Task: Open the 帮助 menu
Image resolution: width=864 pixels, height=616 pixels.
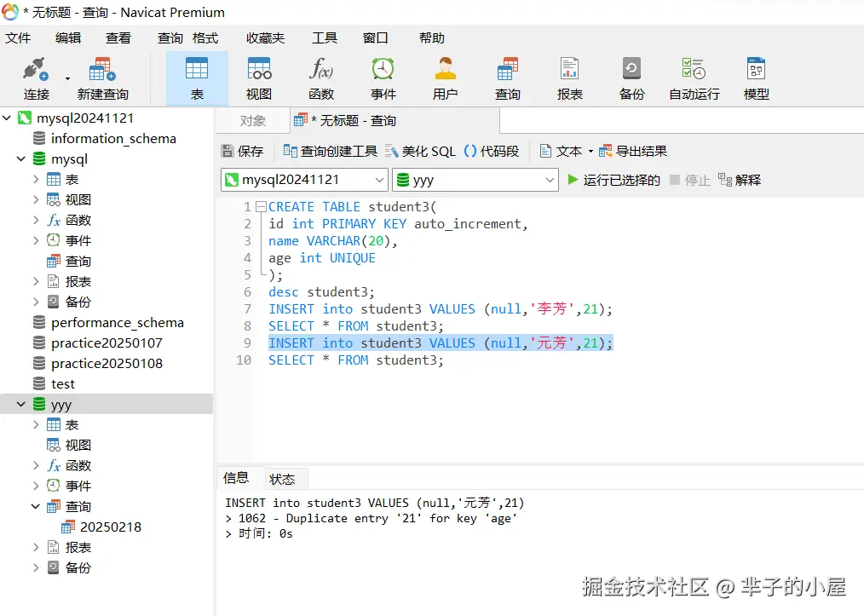Action: tap(431, 38)
